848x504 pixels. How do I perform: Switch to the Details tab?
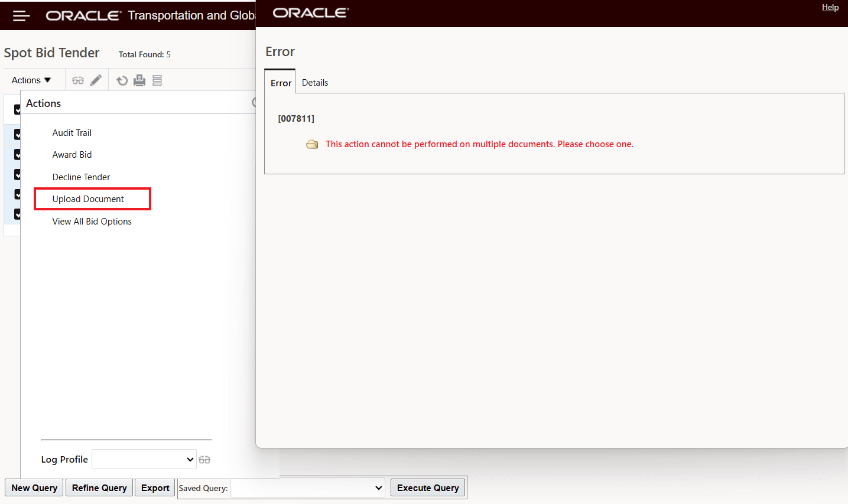[x=315, y=83]
